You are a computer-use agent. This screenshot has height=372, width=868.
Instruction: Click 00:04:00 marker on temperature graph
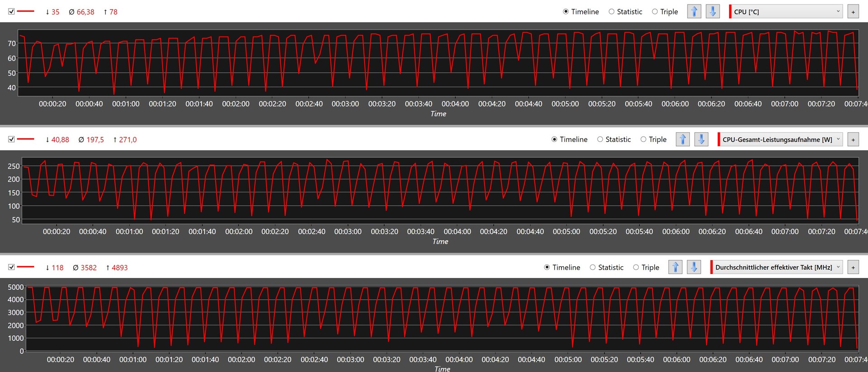click(455, 104)
